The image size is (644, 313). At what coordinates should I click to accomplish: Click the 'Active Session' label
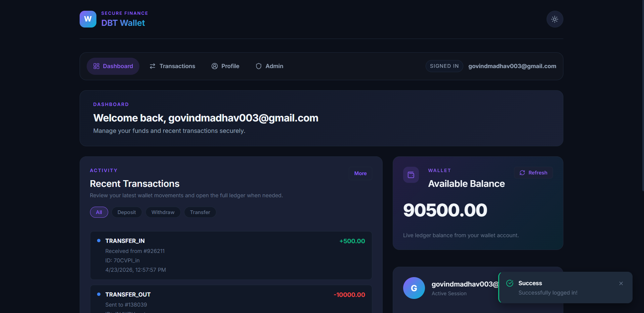pos(449,294)
